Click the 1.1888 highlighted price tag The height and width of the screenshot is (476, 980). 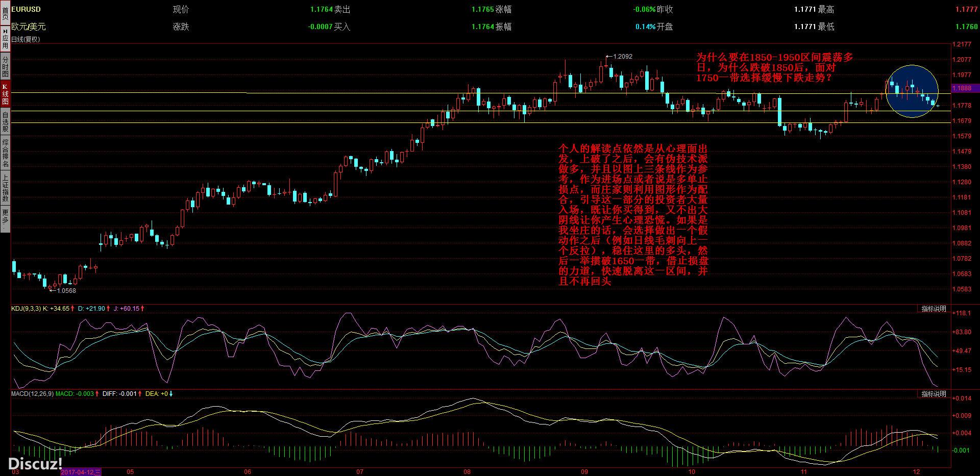pos(964,88)
